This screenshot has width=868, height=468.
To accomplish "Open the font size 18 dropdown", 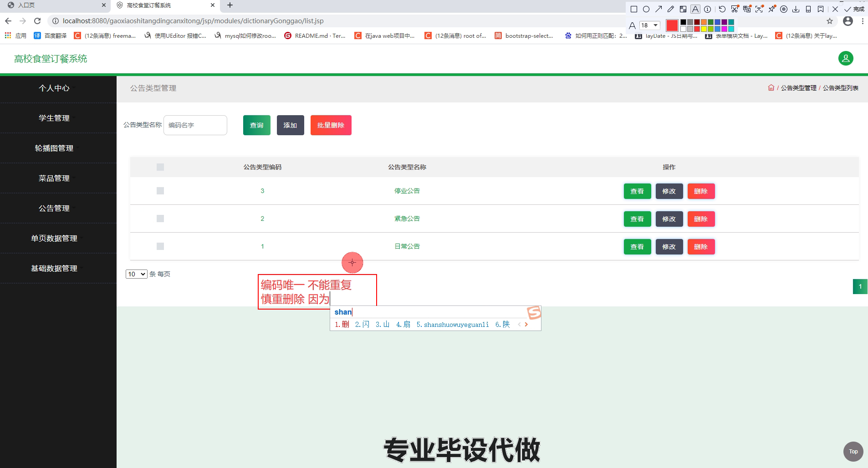I will pos(649,25).
